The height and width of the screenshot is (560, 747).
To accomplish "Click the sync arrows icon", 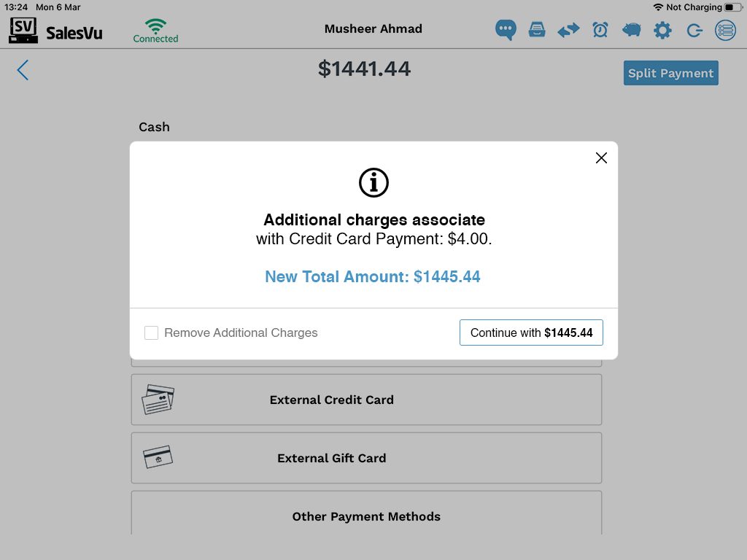I will coord(568,30).
